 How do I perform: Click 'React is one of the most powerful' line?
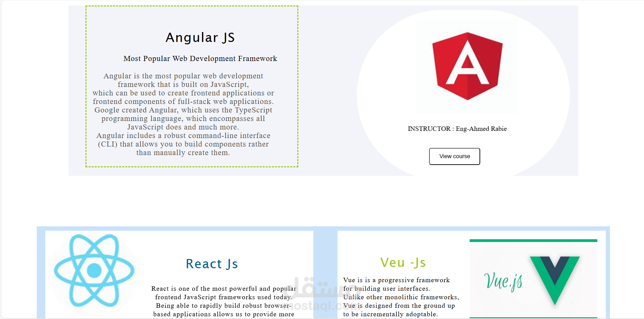pos(224,289)
